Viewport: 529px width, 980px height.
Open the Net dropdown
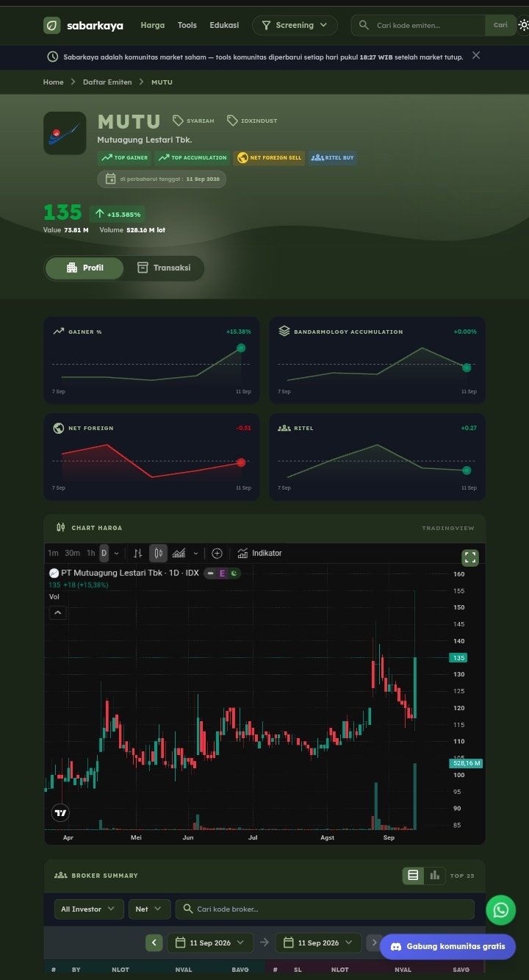tap(149, 909)
